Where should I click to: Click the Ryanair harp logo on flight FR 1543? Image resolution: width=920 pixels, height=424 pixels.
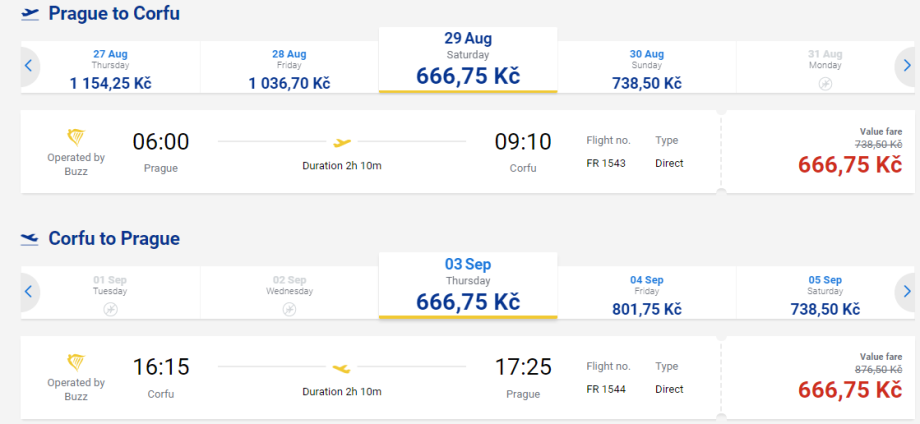[76, 138]
